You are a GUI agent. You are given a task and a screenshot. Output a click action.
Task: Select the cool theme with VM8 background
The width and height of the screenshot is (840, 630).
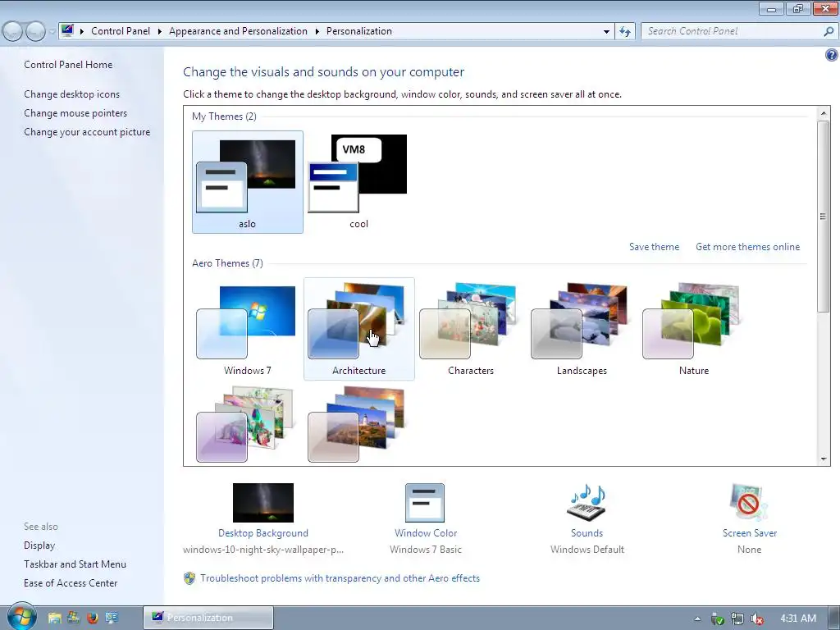pos(358,182)
